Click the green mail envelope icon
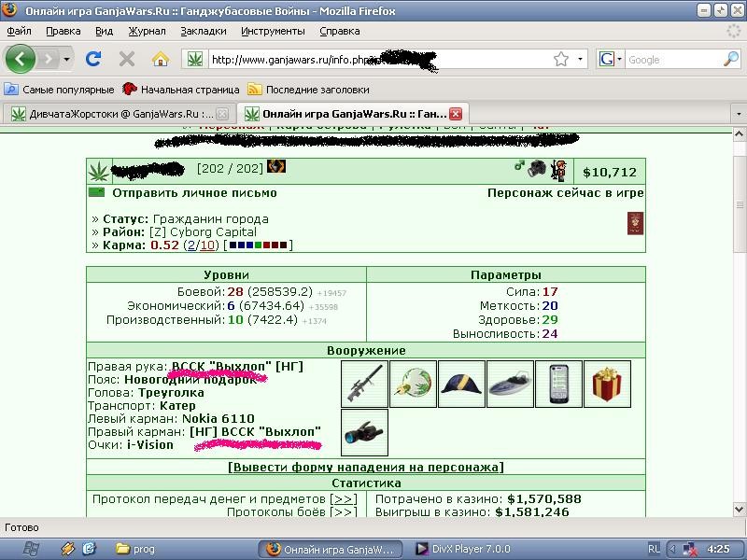Image resolution: width=747 pixels, height=560 pixels. tap(97, 192)
